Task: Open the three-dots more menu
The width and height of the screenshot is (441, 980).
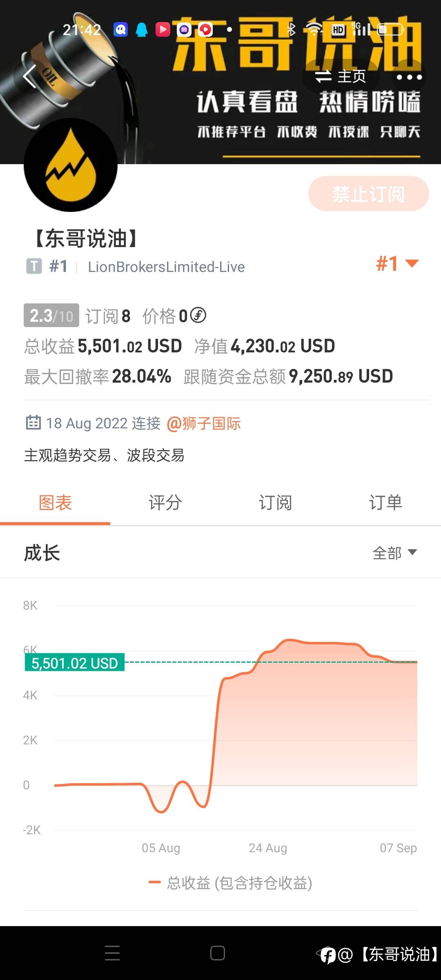Action: pyautogui.click(x=409, y=77)
